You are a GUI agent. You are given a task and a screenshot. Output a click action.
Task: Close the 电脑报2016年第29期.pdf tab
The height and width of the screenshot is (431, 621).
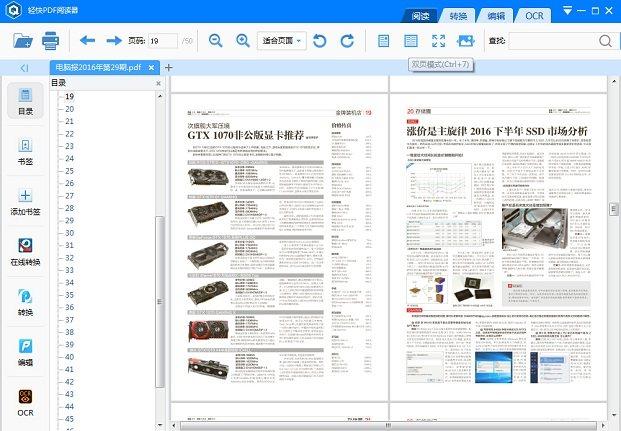click(x=151, y=68)
